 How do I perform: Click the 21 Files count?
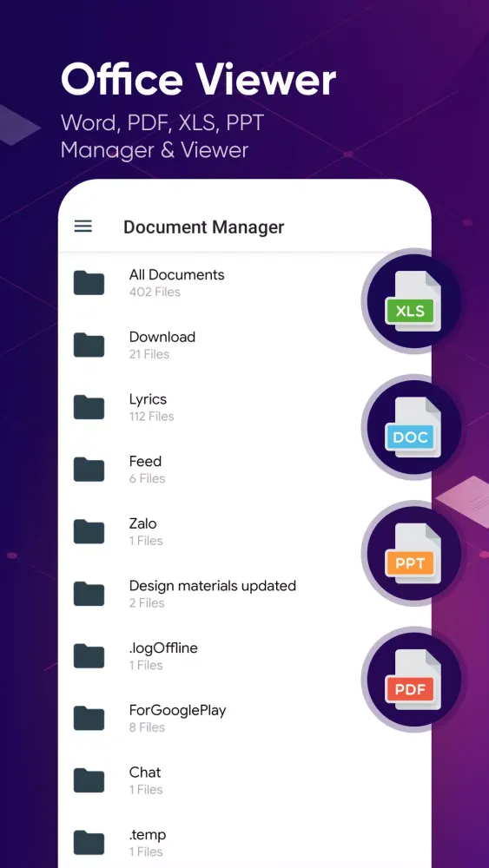click(149, 354)
